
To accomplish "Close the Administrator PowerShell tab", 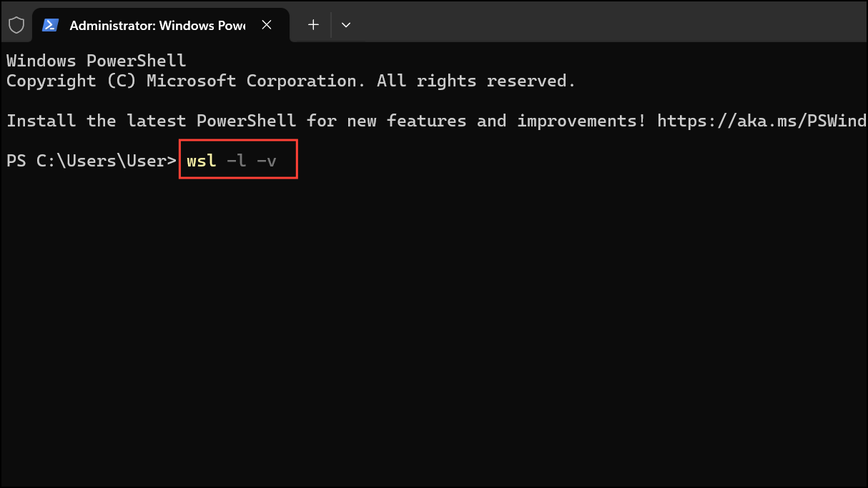I will coord(267,24).
